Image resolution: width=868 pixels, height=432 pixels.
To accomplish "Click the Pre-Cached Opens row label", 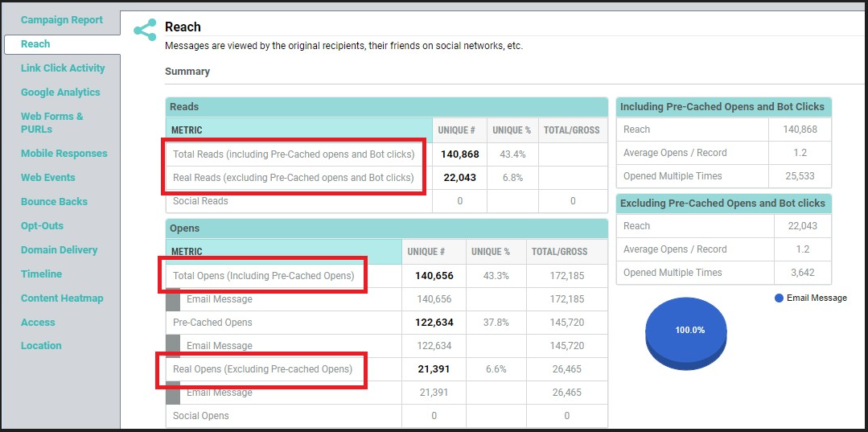I will point(212,323).
